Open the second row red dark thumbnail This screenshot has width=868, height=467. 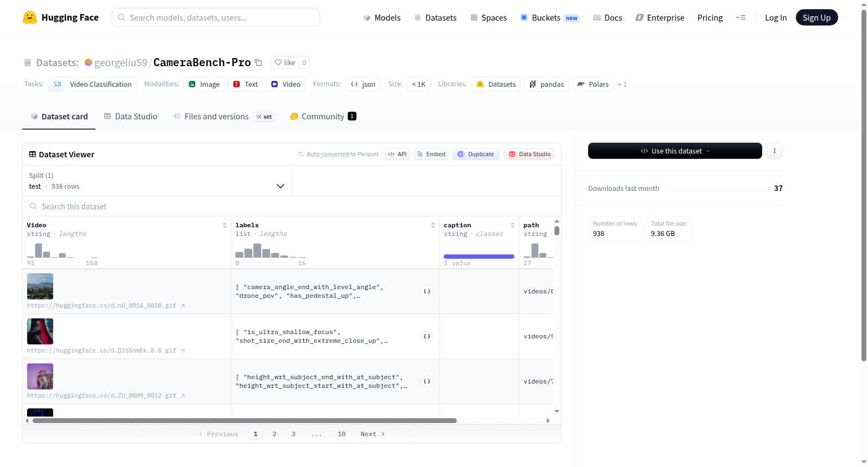(40, 331)
